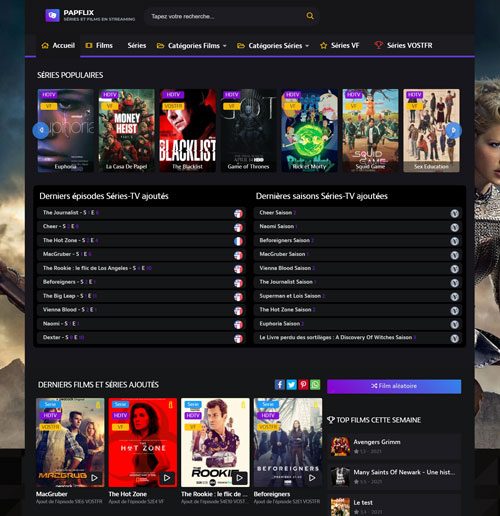The height and width of the screenshot is (516, 500).
Task: Click the arrow icon on Naomi Saison row
Action: [x=455, y=227]
